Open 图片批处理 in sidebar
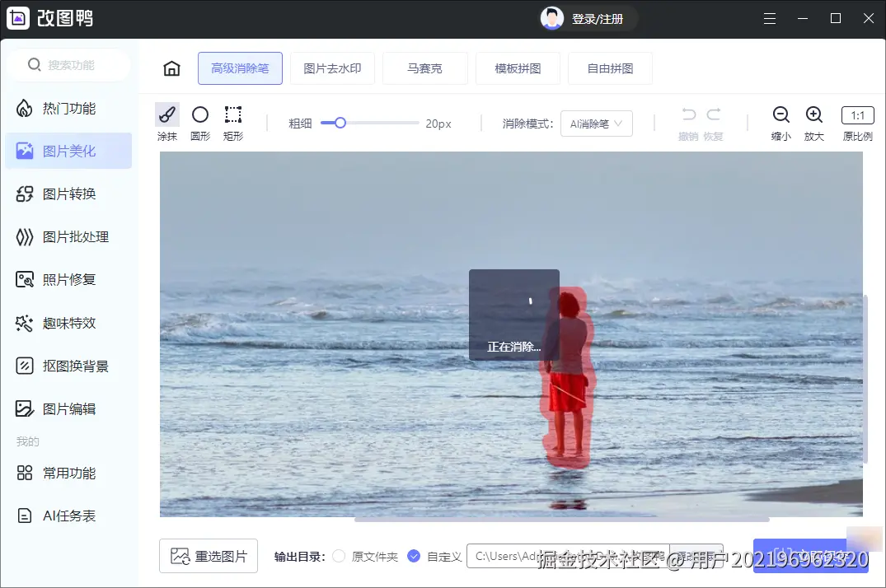The image size is (886, 588). coord(68,236)
